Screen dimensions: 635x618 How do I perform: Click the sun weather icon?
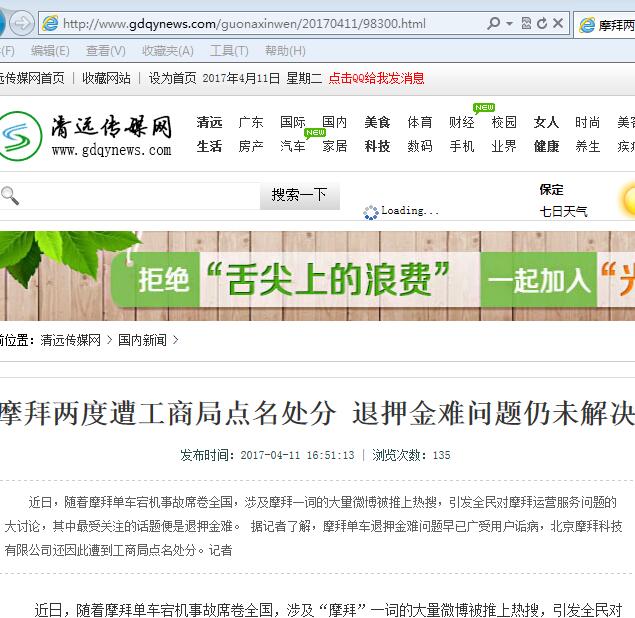click(627, 200)
